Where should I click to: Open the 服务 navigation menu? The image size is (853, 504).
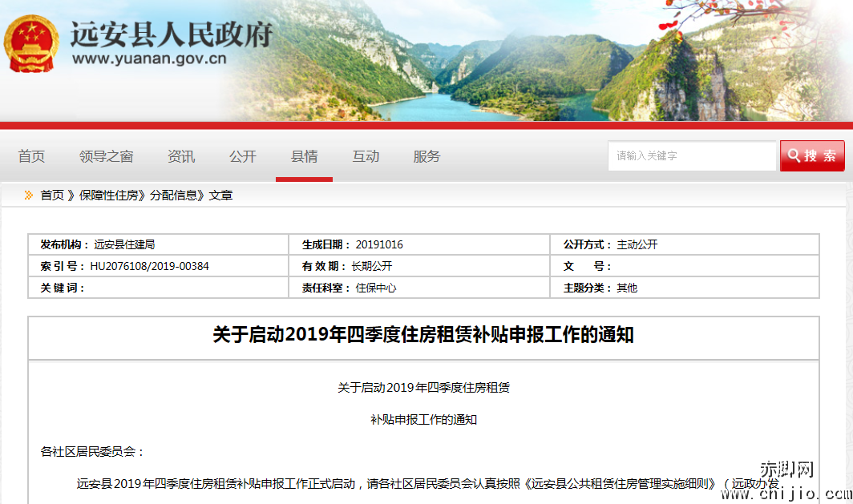tap(426, 157)
